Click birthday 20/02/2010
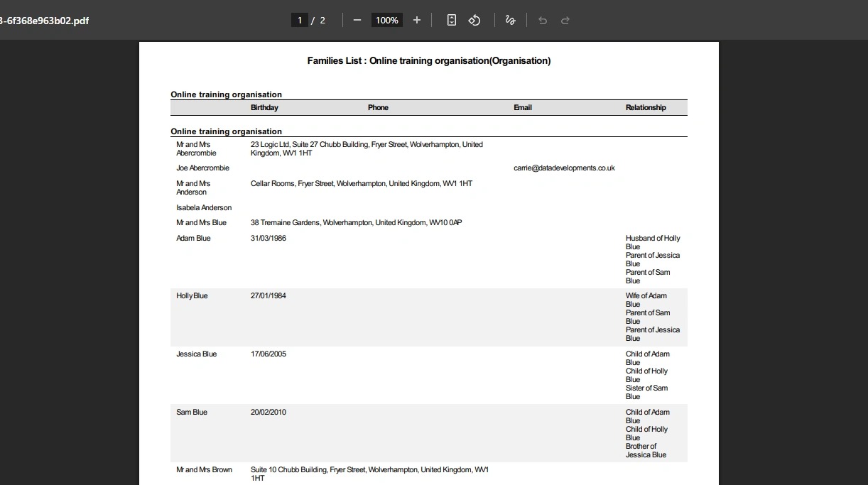 coord(268,412)
